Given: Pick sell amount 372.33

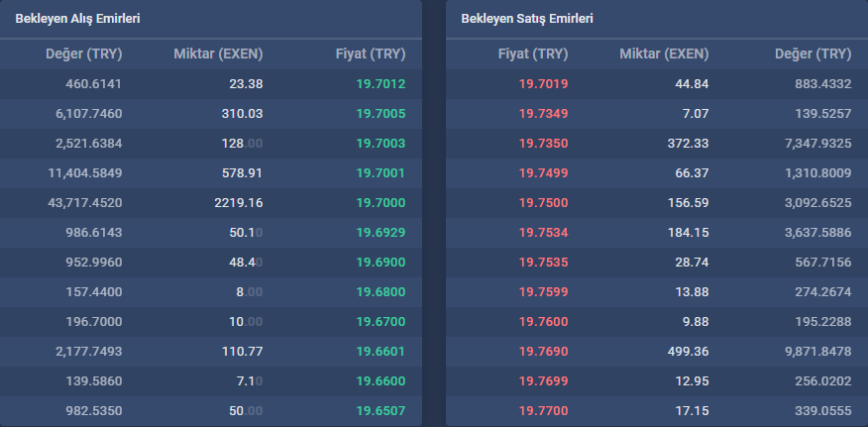Looking at the screenshot, I should (x=687, y=144).
